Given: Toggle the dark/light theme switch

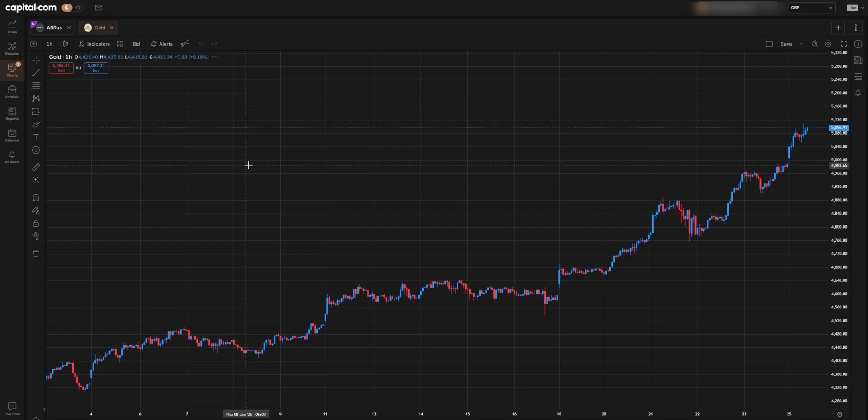Looking at the screenshot, I should (x=72, y=8).
